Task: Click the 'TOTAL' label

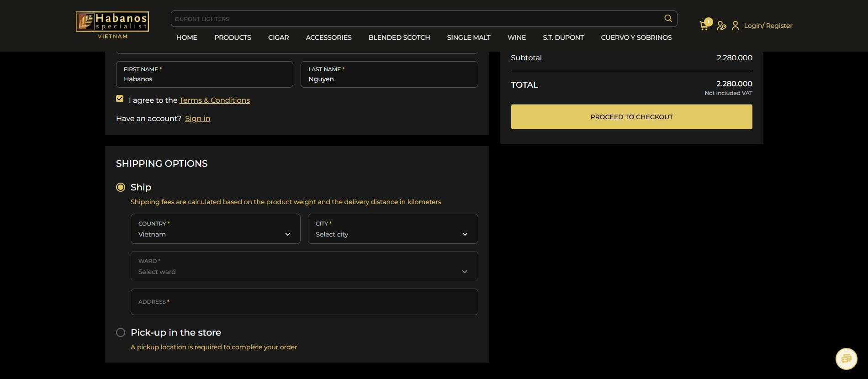Action: point(524,85)
